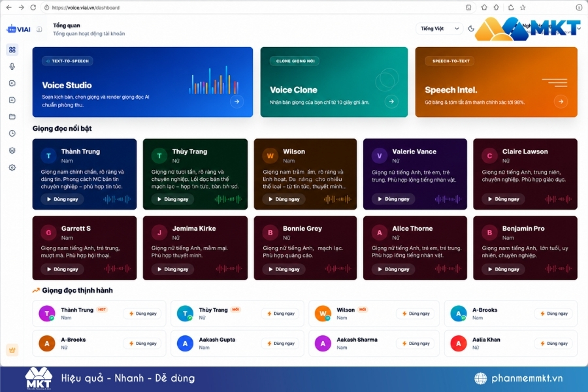Screen dimensions: 588x392
Task: Bookmark page with the star icon
Action: [x=523, y=7]
